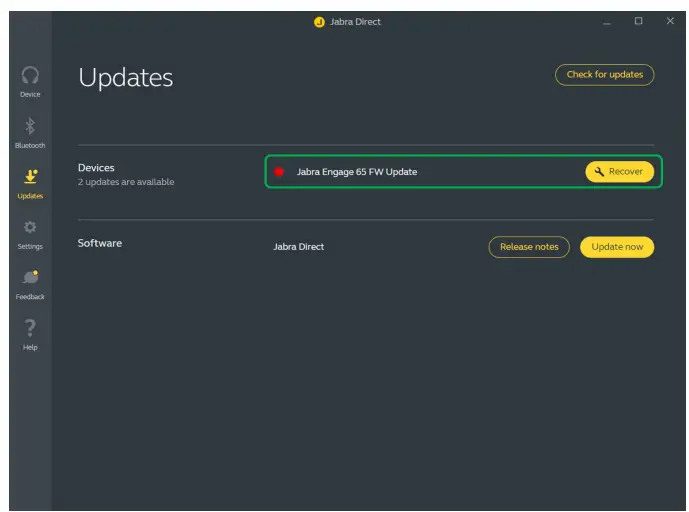Maximize the Jabra Direct window
Screen dimensions: 689x512
pyautogui.click(x=638, y=21)
